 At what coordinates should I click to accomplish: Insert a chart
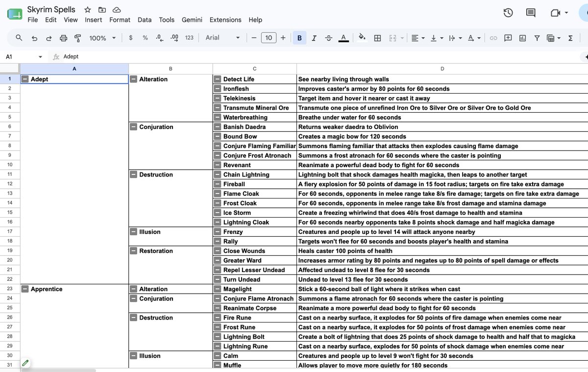522,38
